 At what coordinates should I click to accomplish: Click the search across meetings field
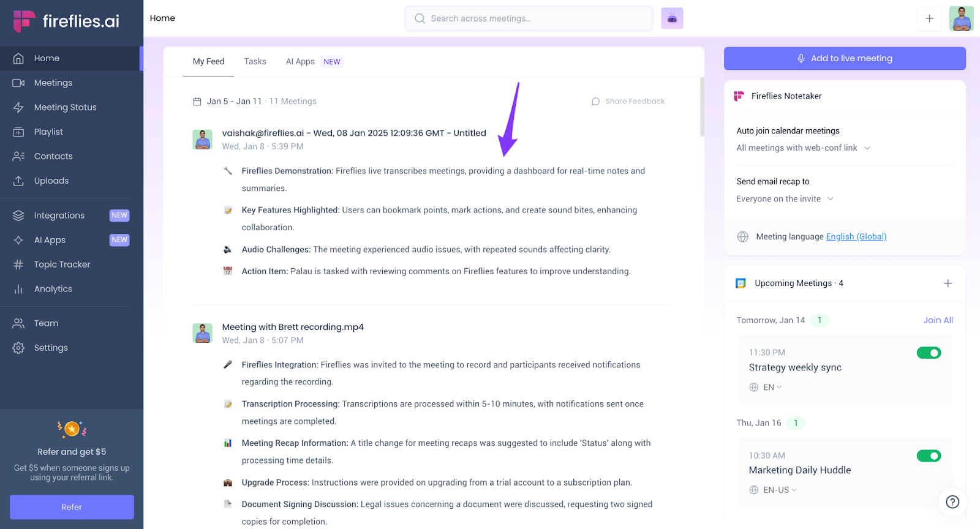point(529,18)
